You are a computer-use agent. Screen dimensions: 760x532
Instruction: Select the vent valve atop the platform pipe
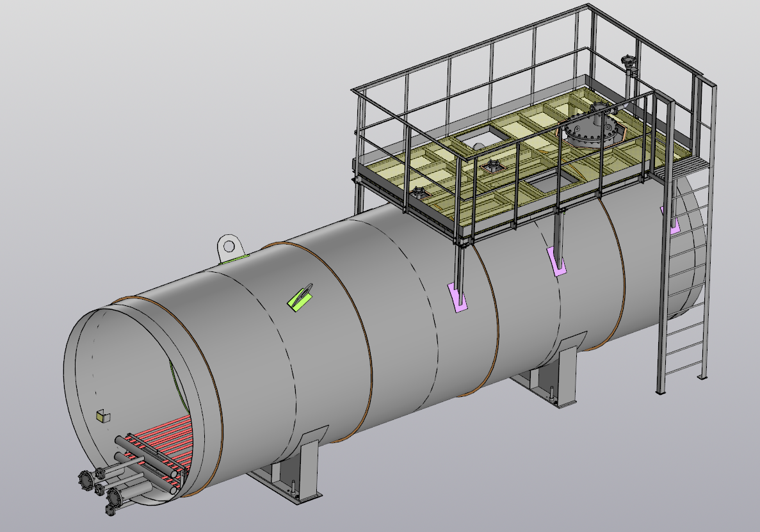[x=629, y=62]
